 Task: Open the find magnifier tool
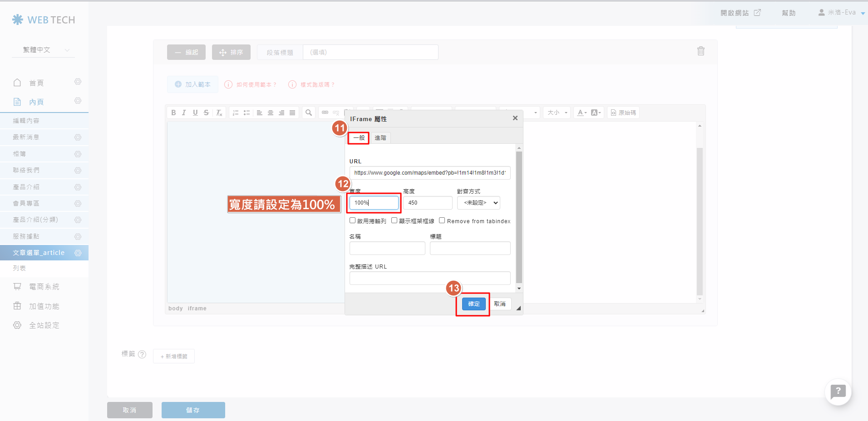[x=309, y=113]
